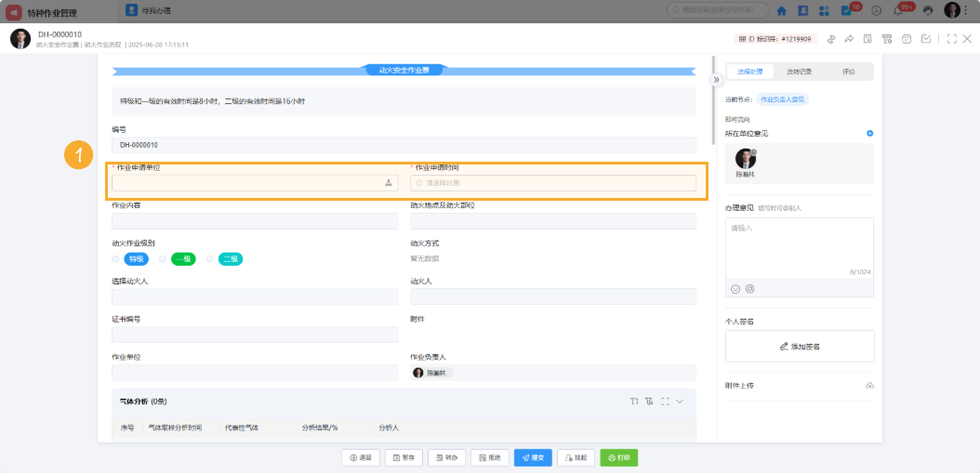This screenshot has width=980, height=473.
Task: Click the print settings icon in header
Action: (x=886, y=39)
